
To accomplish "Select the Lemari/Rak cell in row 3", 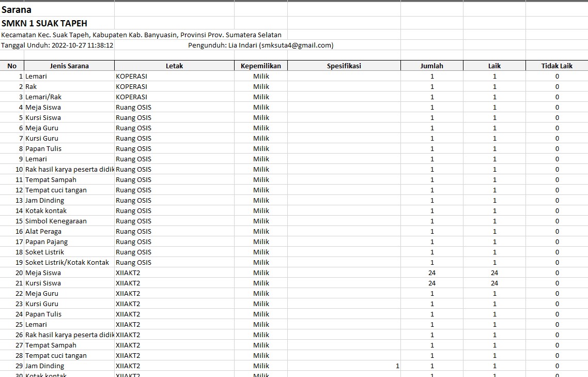I will [x=69, y=97].
